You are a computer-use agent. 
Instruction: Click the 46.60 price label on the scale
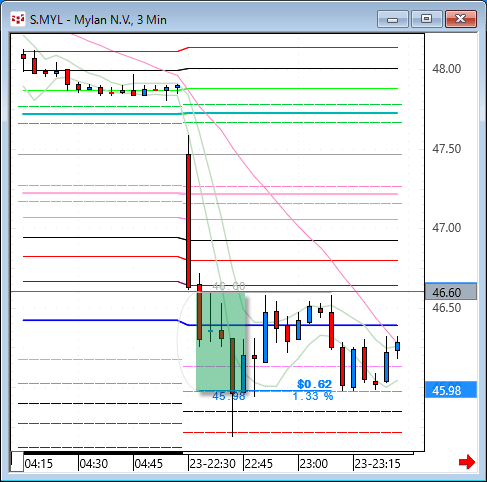point(451,292)
